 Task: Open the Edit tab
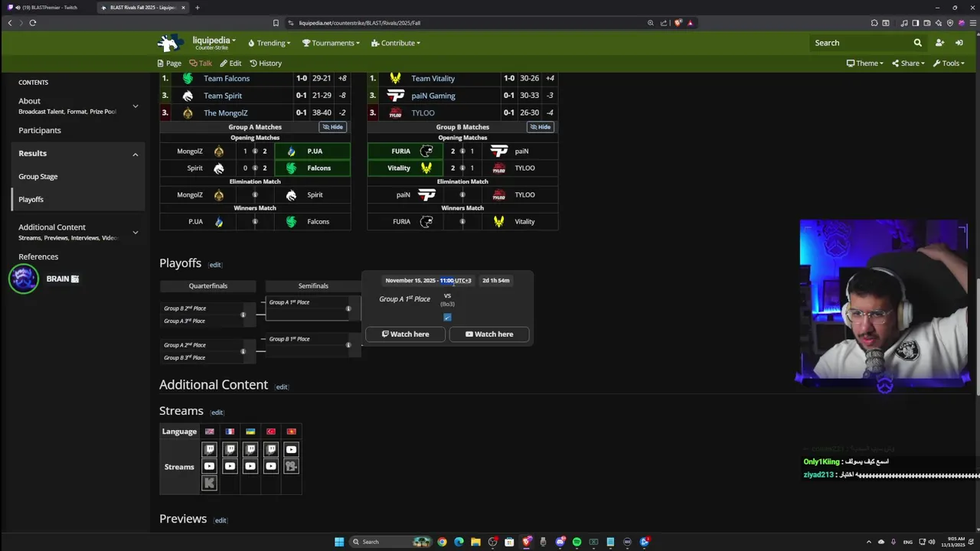pyautogui.click(x=230, y=64)
